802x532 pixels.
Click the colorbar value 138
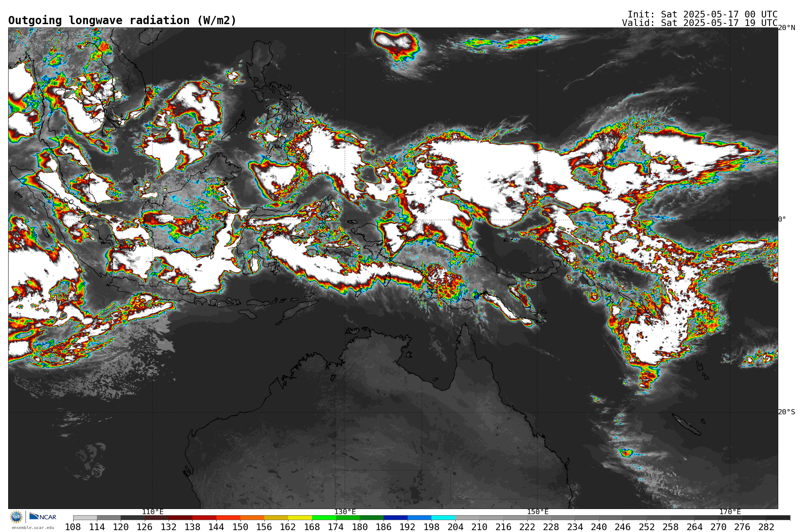pos(192,527)
